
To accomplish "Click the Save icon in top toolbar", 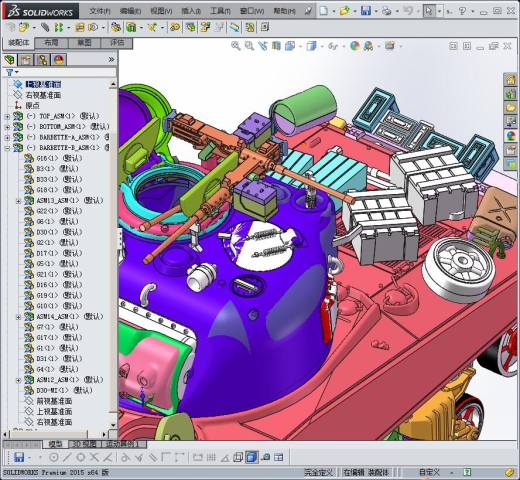I will click(x=366, y=11).
